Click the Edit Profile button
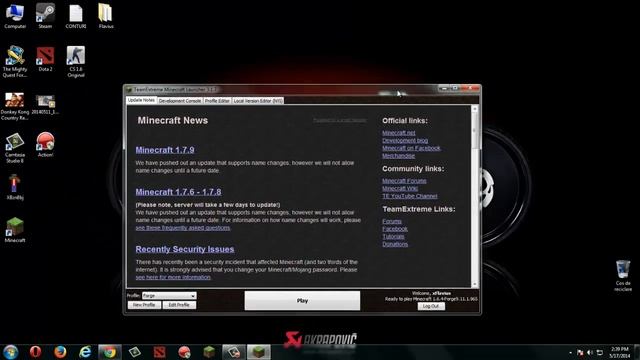Screen dimensions: 640x360 (x=179, y=305)
